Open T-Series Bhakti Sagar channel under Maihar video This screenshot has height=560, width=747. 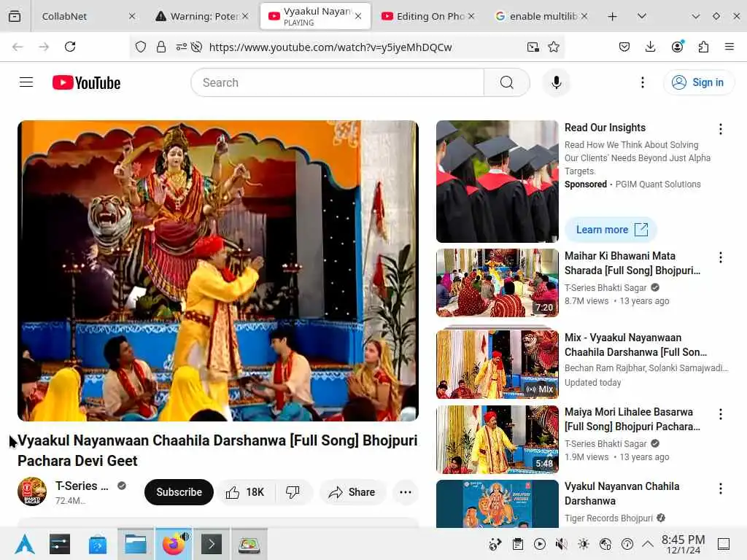[x=605, y=287]
